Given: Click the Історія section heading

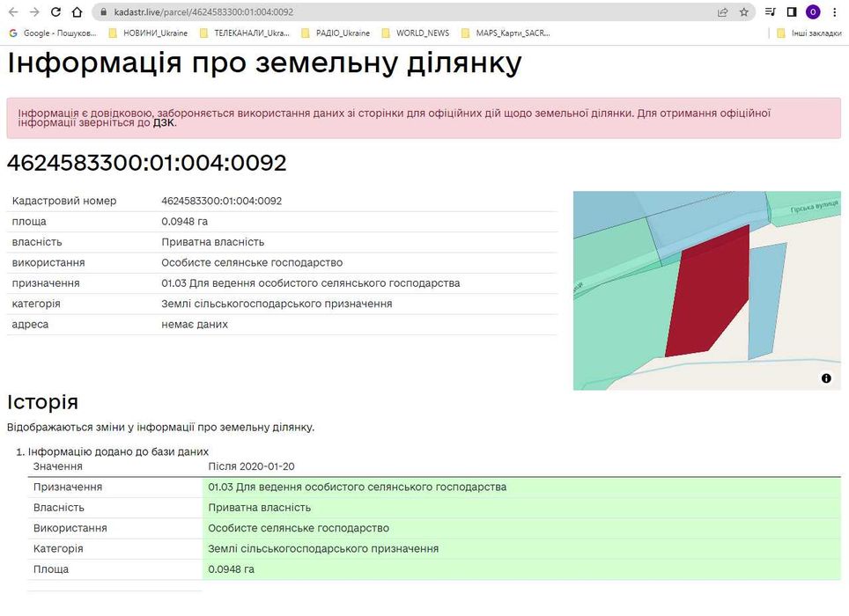Looking at the screenshot, I should (43, 402).
